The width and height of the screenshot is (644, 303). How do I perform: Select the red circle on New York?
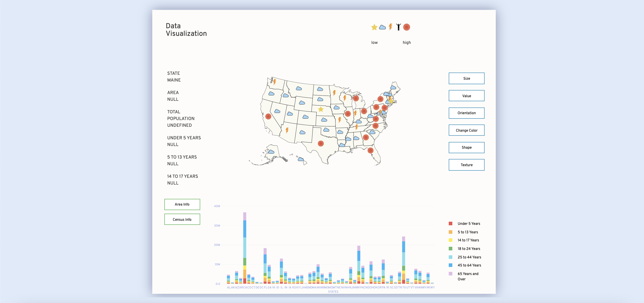click(x=380, y=99)
